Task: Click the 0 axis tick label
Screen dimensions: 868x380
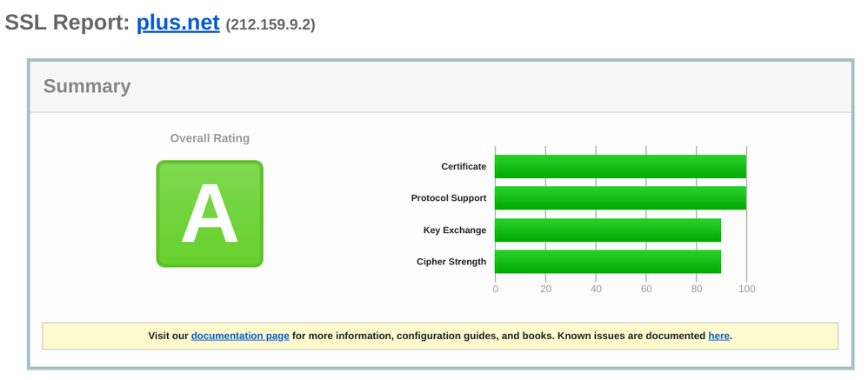Action: pos(496,290)
